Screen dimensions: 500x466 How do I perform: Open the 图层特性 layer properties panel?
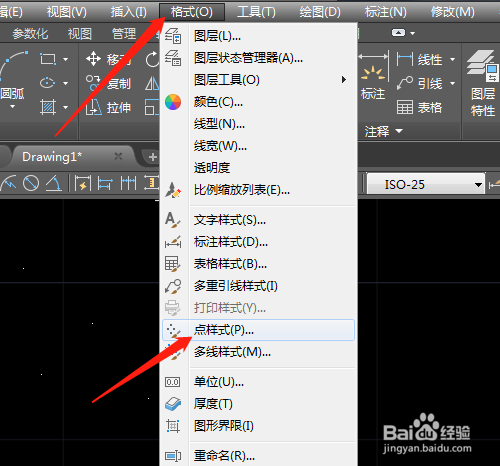[x=483, y=83]
